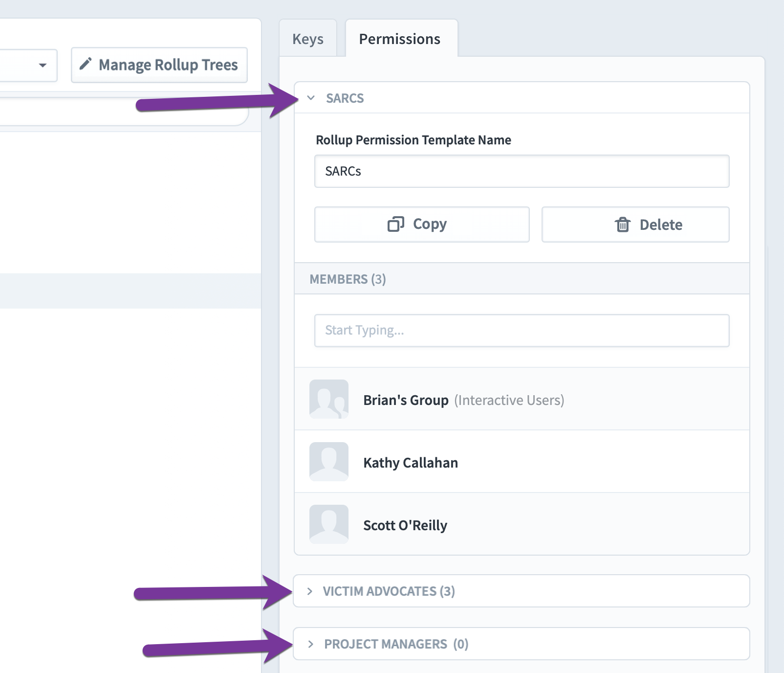The width and height of the screenshot is (784, 673).
Task: Expand the Project Managers section chevron
Action: pos(310,644)
